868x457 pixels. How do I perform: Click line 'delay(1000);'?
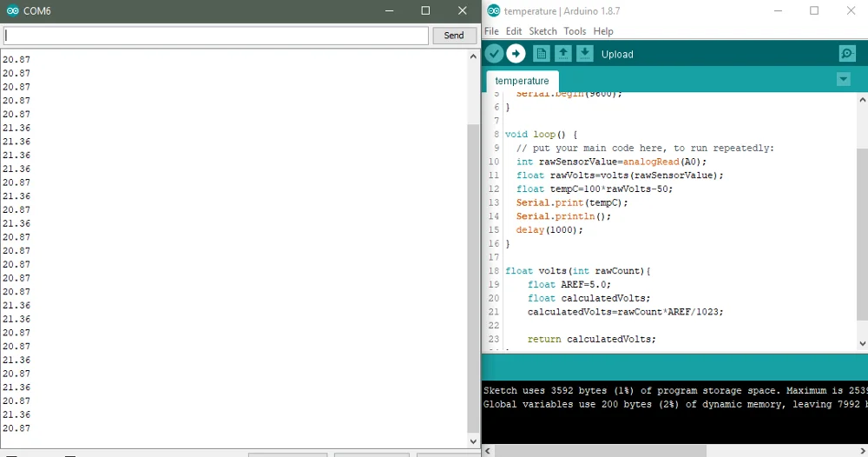549,230
